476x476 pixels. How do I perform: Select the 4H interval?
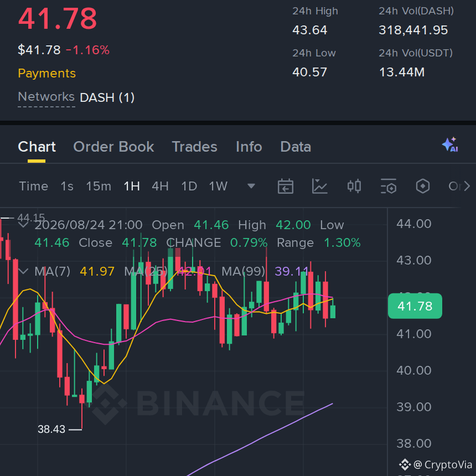[160, 186]
